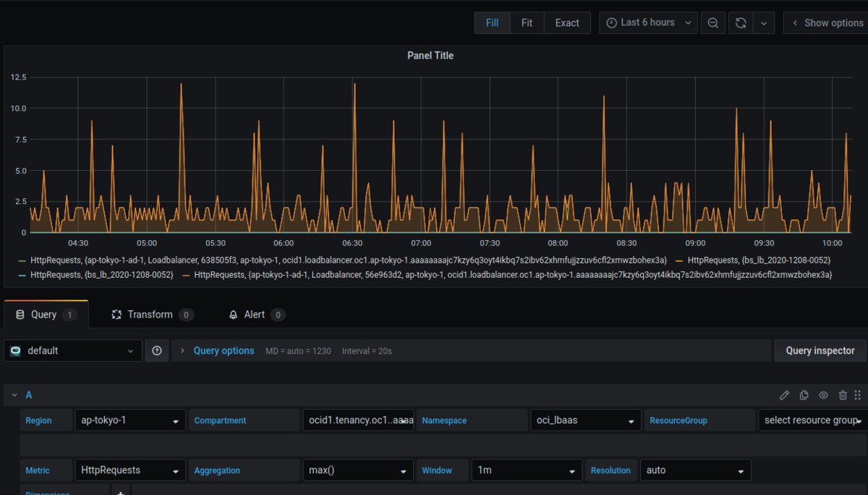Open the refresh interval dropdown arrow
Image resolution: width=868 pixels, height=495 pixels.
click(764, 23)
